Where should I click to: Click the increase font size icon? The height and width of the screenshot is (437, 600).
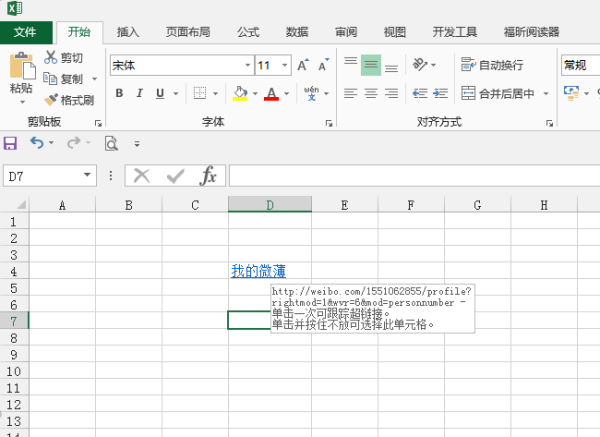tap(301, 66)
